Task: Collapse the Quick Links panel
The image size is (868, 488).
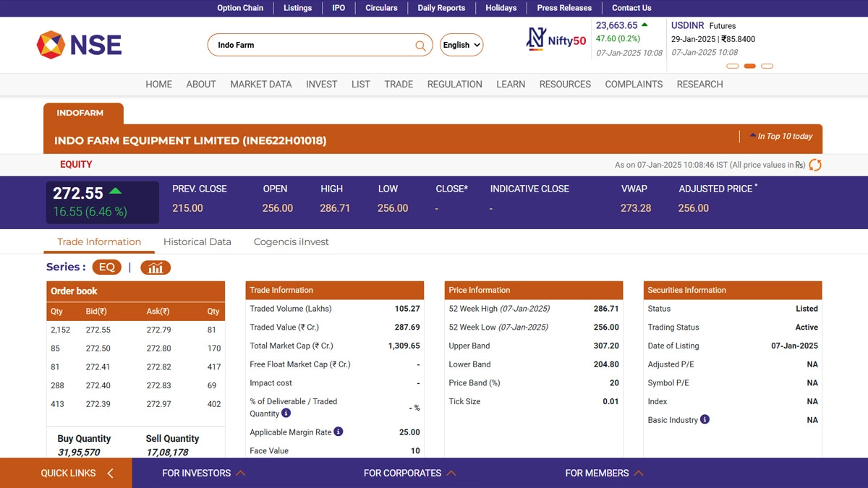Action: point(110,474)
